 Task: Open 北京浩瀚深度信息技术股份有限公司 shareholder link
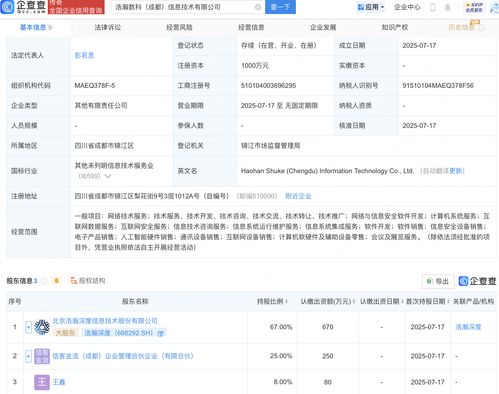[x=105, y=321]
